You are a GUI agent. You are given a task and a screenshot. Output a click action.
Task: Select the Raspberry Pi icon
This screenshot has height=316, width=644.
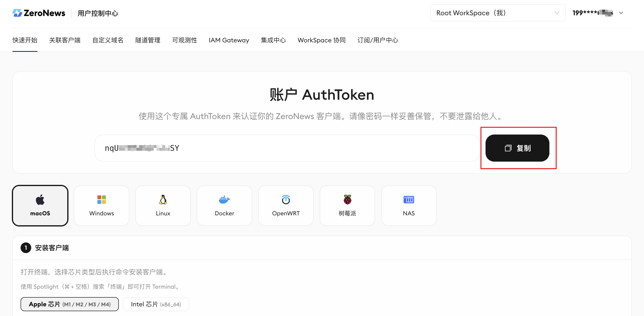coord(347,200)
